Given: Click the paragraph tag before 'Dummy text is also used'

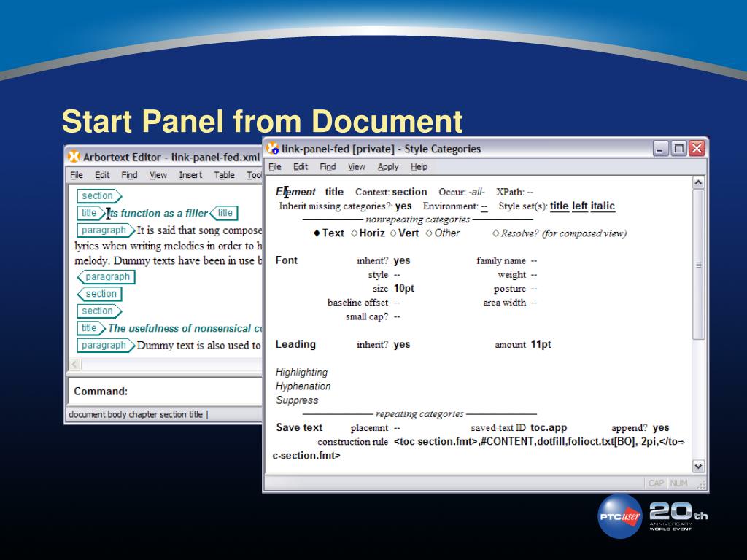Looking at the screenshot, I should (106, 345).
